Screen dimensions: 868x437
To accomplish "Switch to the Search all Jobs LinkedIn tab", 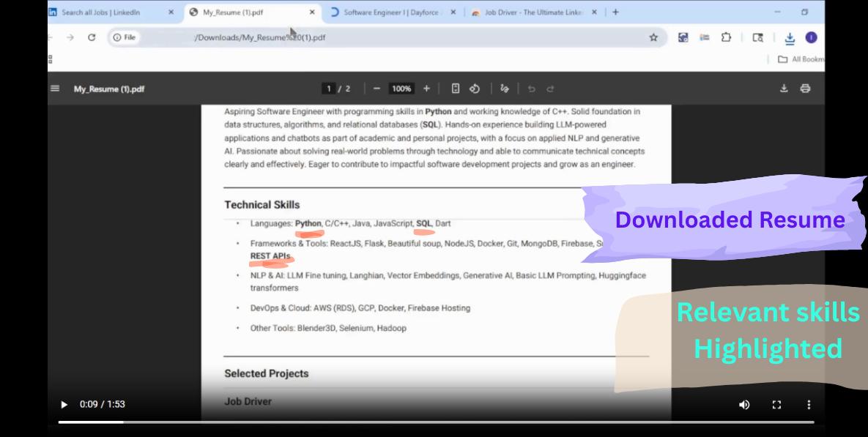I will (x=110, y=12).
